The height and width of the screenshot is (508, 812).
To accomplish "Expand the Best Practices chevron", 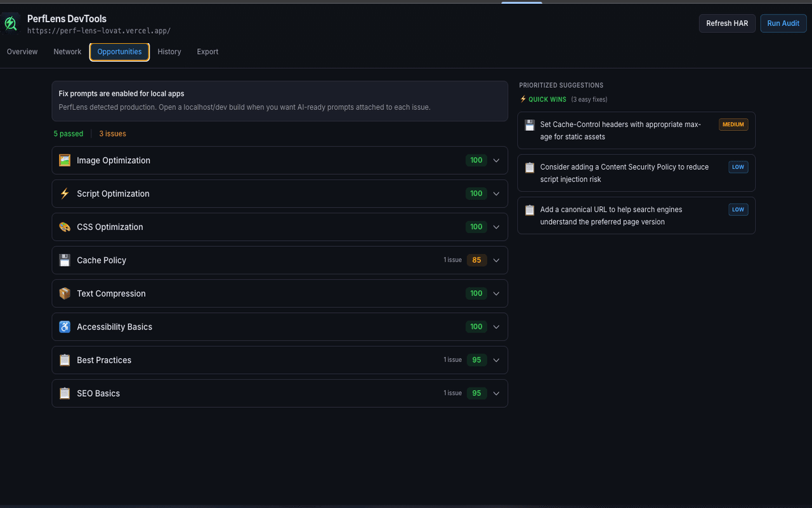I will click(496, 360).
